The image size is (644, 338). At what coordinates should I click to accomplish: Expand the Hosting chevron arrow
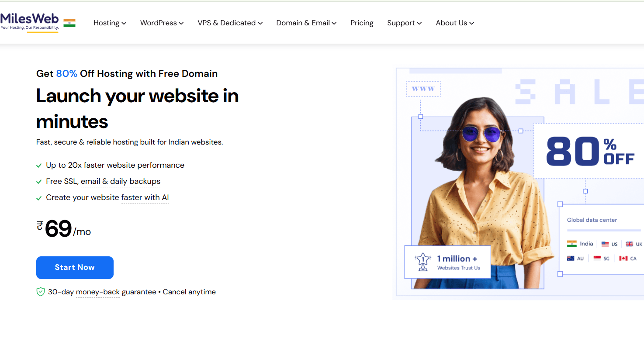tap(124, 23)
